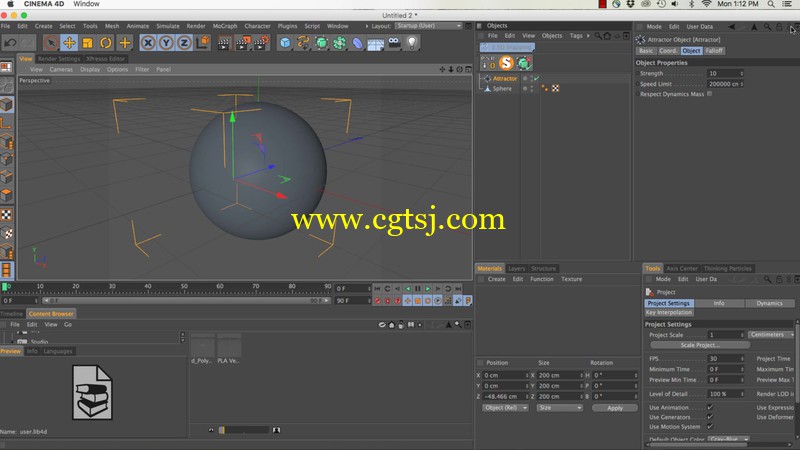Open the Simulate menu
This screenshot has height=450, width=800.
point(168,26)
